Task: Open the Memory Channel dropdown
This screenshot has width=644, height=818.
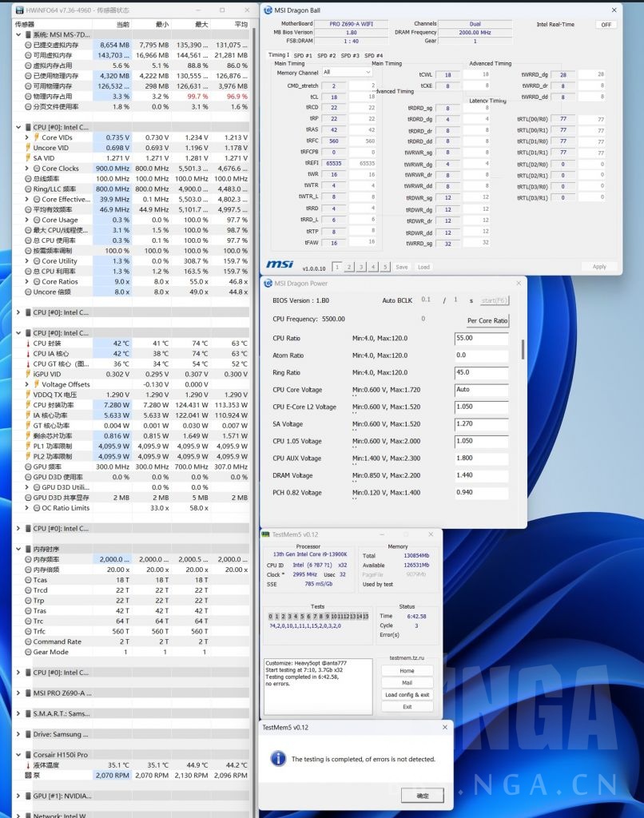Action: [x=347, y=73]
